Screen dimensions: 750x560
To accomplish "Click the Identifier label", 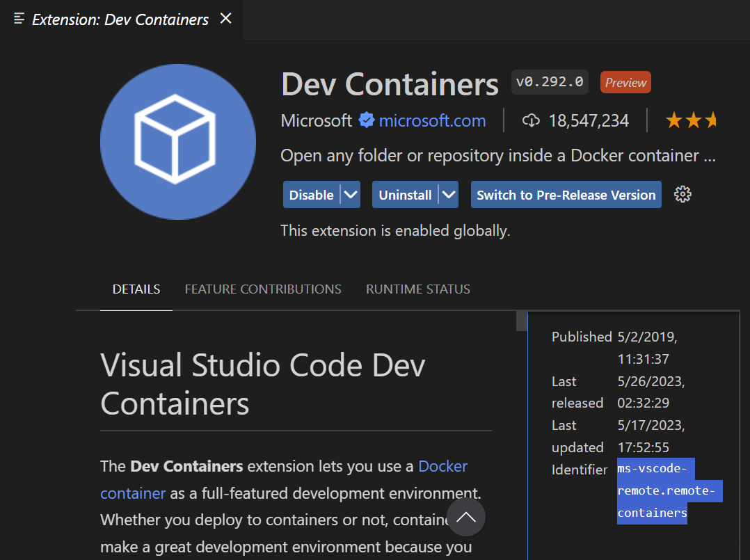I will point(580,470).
